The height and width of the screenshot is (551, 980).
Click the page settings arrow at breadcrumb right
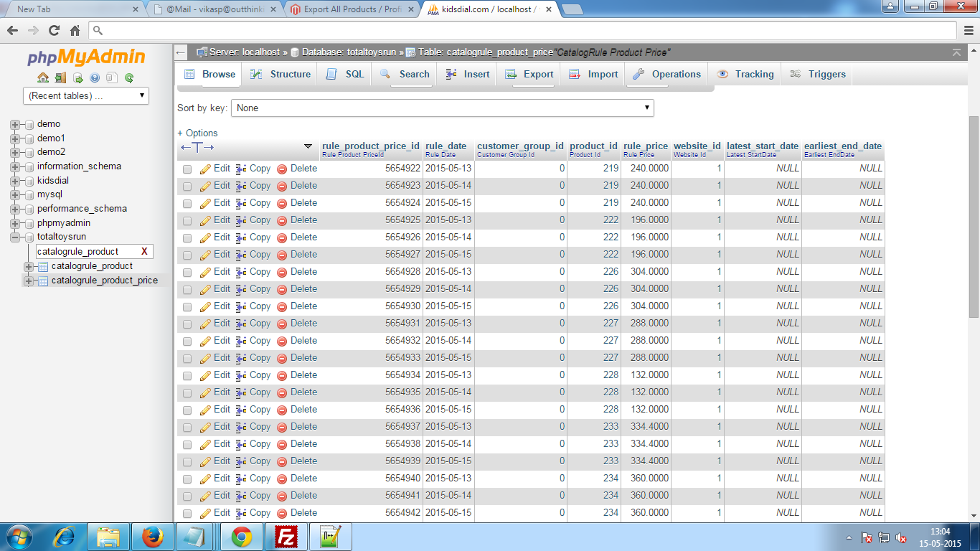tap(956, 52)
